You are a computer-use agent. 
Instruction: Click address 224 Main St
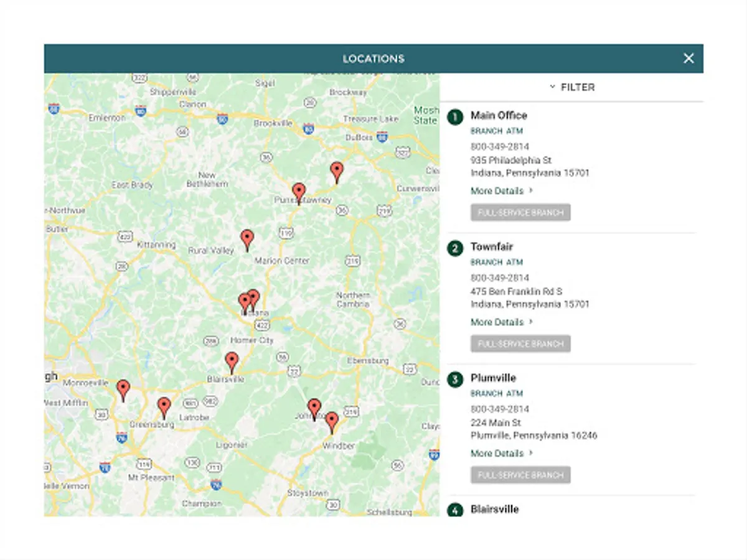(x=494, y=423)
